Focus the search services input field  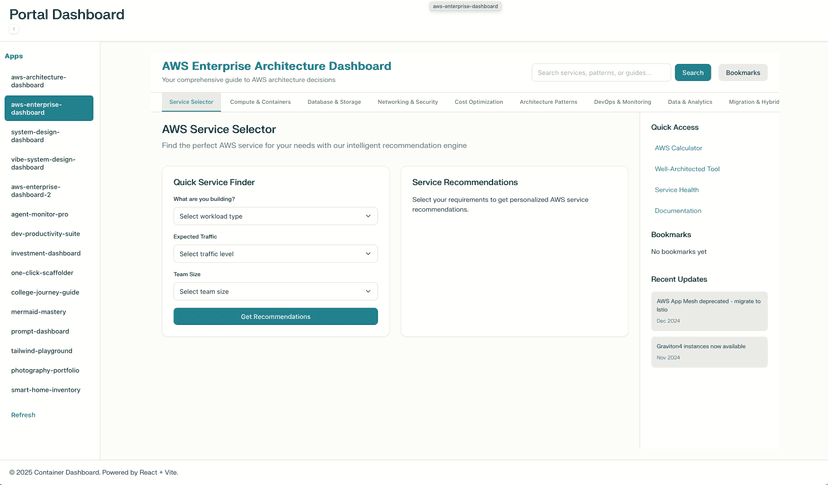point(601,72)
